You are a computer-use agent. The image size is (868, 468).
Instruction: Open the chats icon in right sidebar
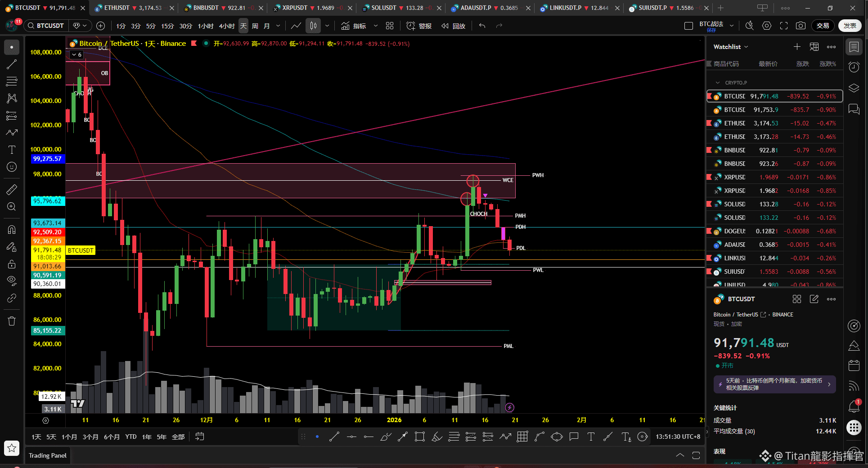854,109
